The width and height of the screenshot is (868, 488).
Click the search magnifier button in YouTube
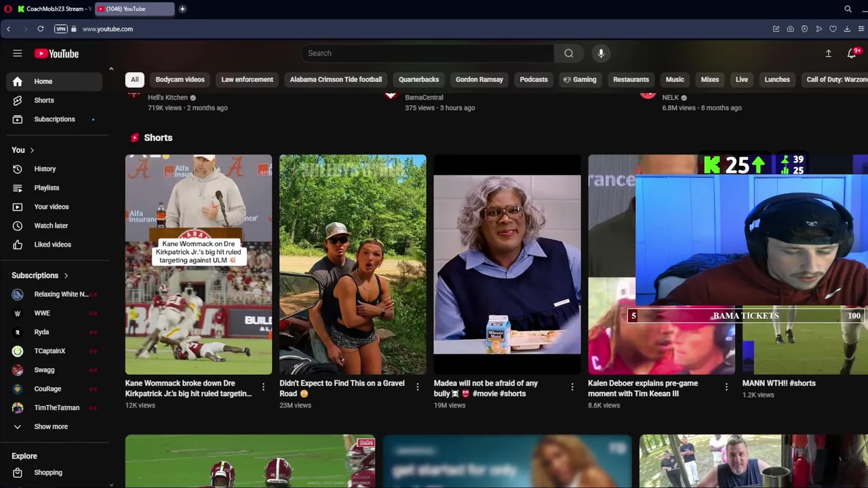pyautogui.click(x=568, y=54)
